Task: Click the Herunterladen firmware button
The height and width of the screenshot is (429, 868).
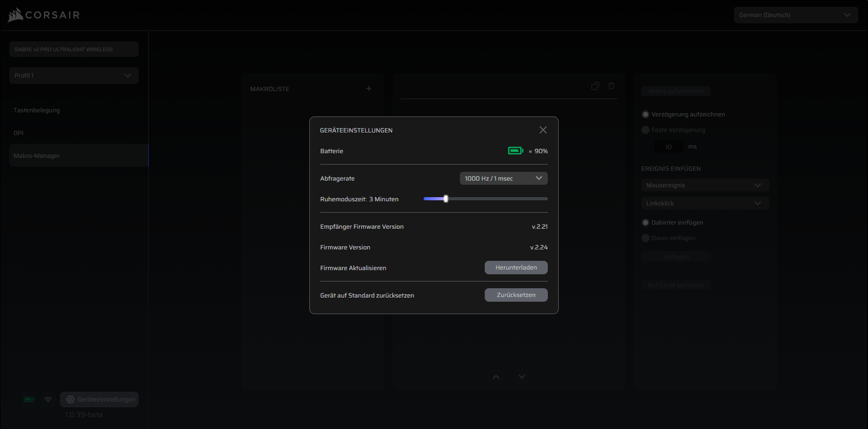Action: pos(516,268)
